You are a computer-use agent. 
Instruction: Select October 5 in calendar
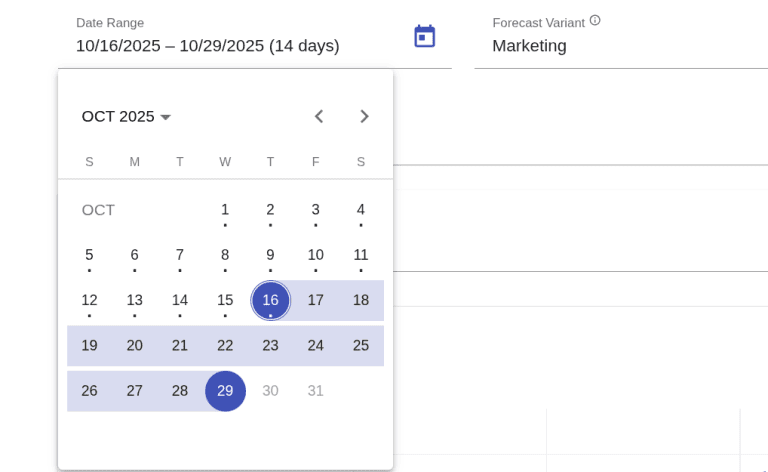pos(89,255)
